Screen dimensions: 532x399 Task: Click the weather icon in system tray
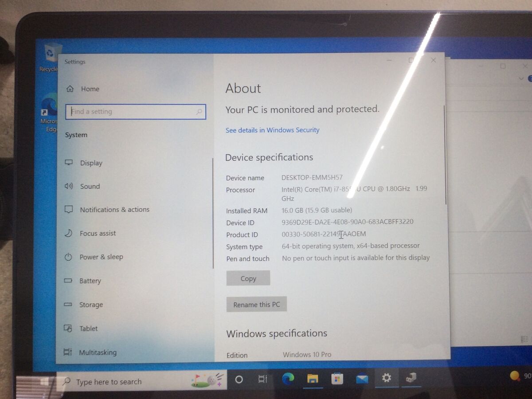pyautogui.click(x=515, y=376)
